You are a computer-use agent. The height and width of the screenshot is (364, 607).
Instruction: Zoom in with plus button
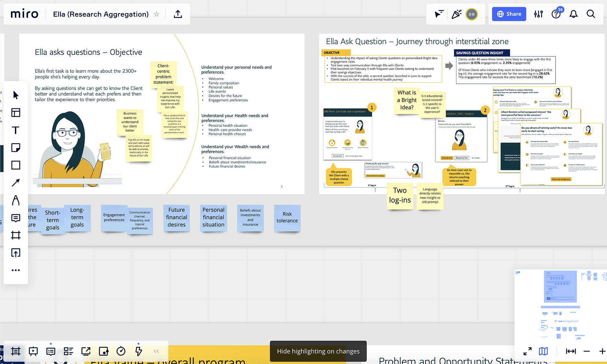602,351
